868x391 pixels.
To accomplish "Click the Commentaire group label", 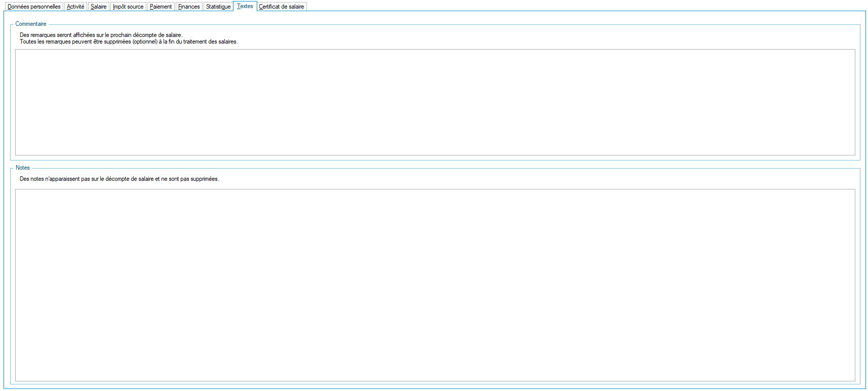I will [x=31, y=24].
